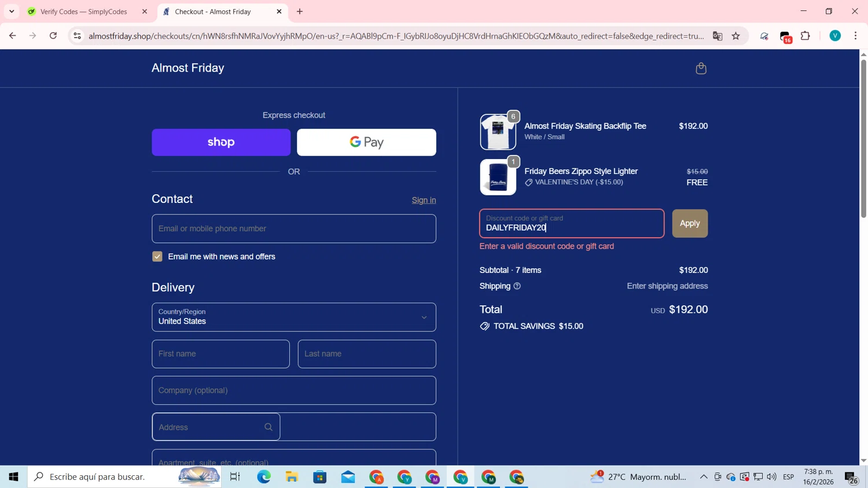Toggle Email me with news and offers checkbox
The height and width of the screenshot is (488, 868).
tap(157, 257)
